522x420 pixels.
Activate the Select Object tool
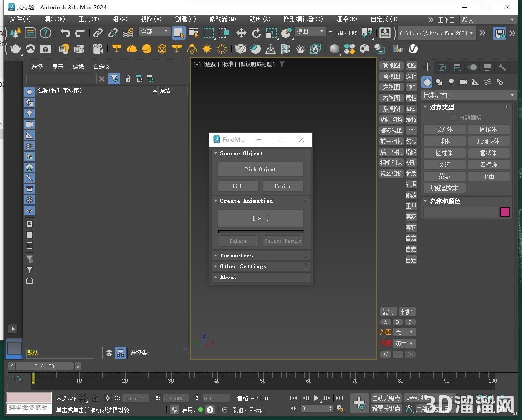point(178,33)
